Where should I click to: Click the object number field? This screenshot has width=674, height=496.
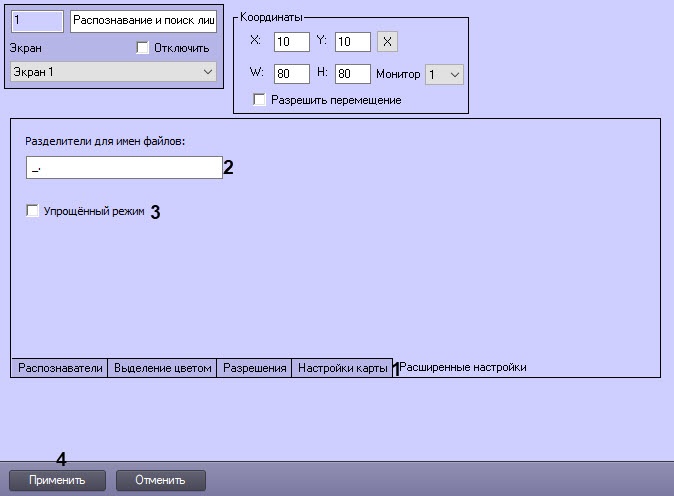37,21
